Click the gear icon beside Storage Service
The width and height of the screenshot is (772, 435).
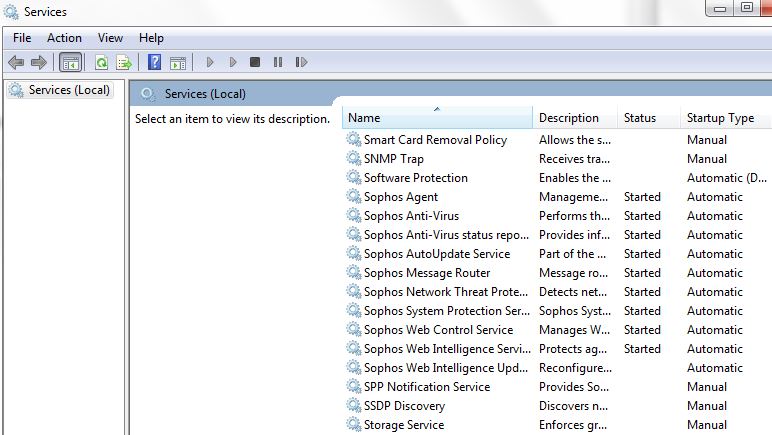pyautogui.click(x=354, y=424)
